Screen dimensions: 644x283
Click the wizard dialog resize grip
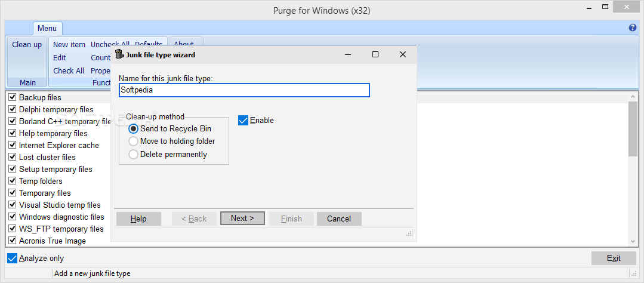tap(409, 233)
